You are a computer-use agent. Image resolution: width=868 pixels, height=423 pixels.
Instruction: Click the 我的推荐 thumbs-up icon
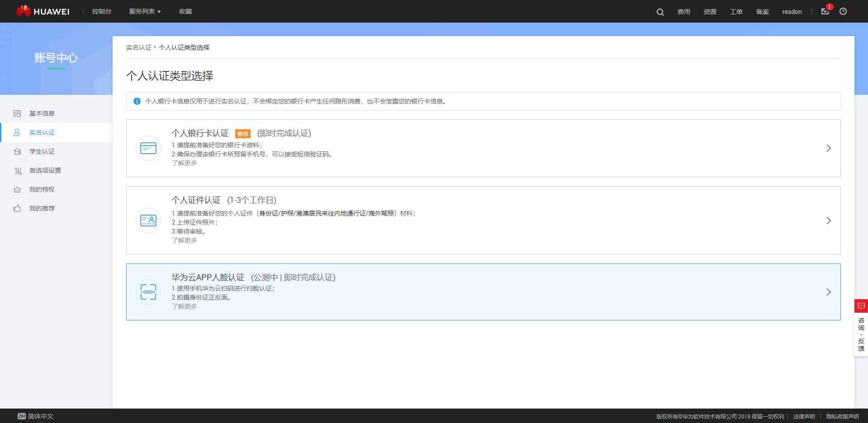pos(18,208)
